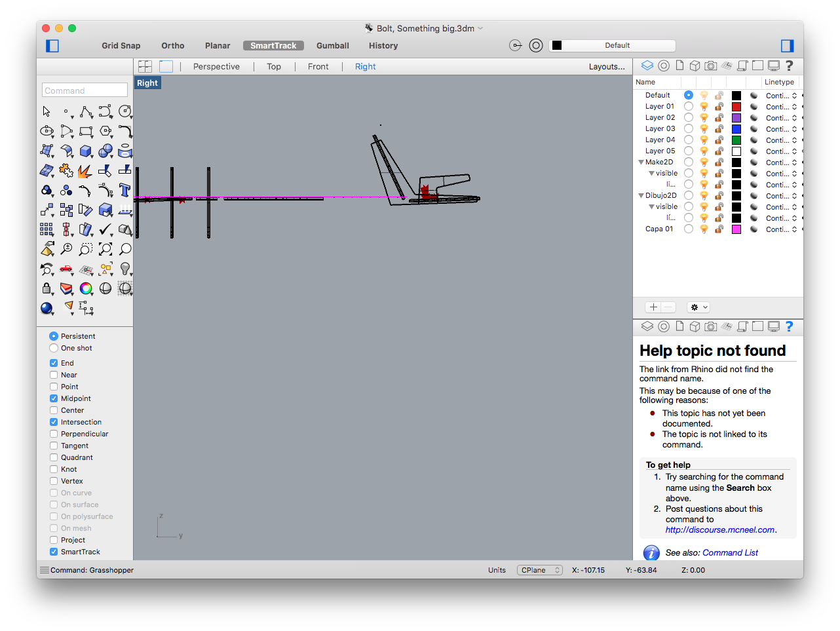Collapse the Make2D layer group
This screenshot has height=631, width=840.
(x=641, y=162)
